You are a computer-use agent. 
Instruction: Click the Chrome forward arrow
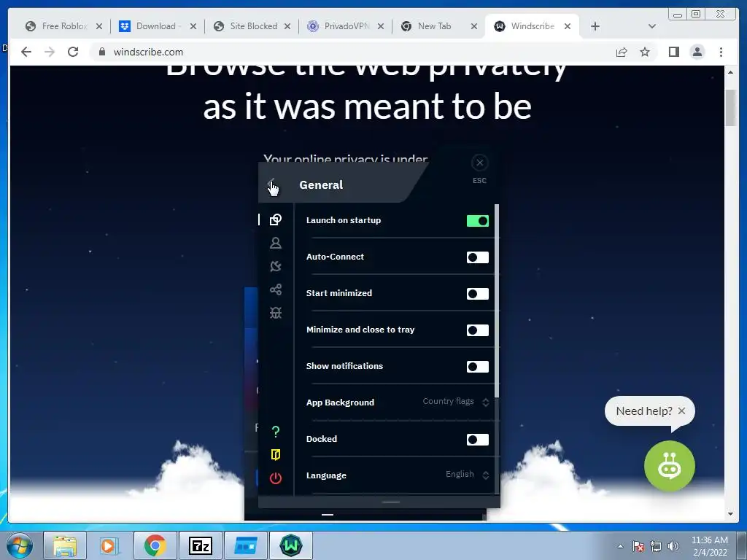pos(50,52)
